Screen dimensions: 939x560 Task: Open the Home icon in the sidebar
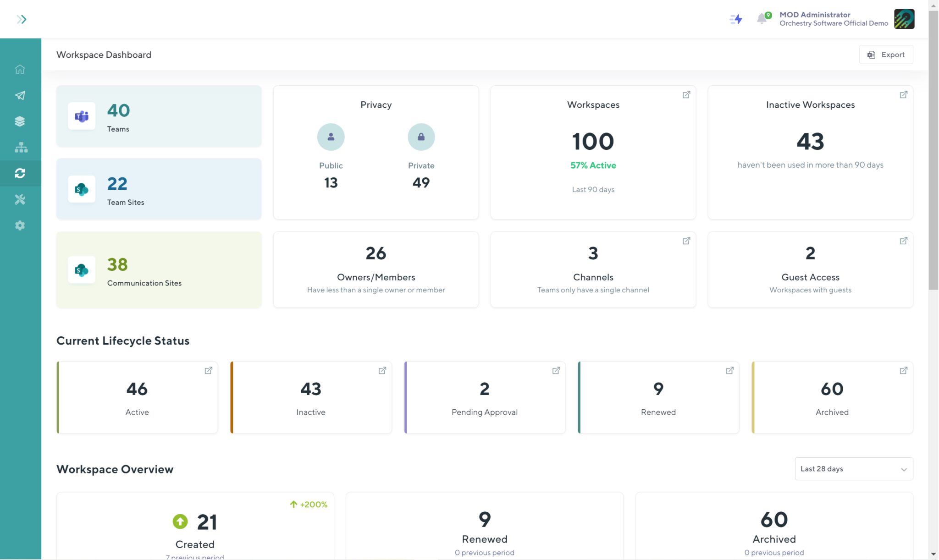[20, 69]
